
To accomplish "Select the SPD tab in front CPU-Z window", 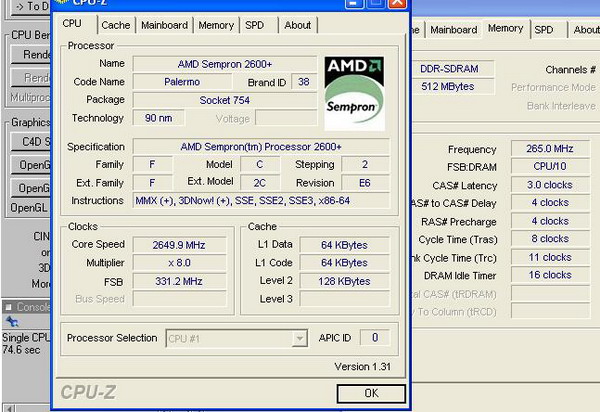I will pos(254,25).
